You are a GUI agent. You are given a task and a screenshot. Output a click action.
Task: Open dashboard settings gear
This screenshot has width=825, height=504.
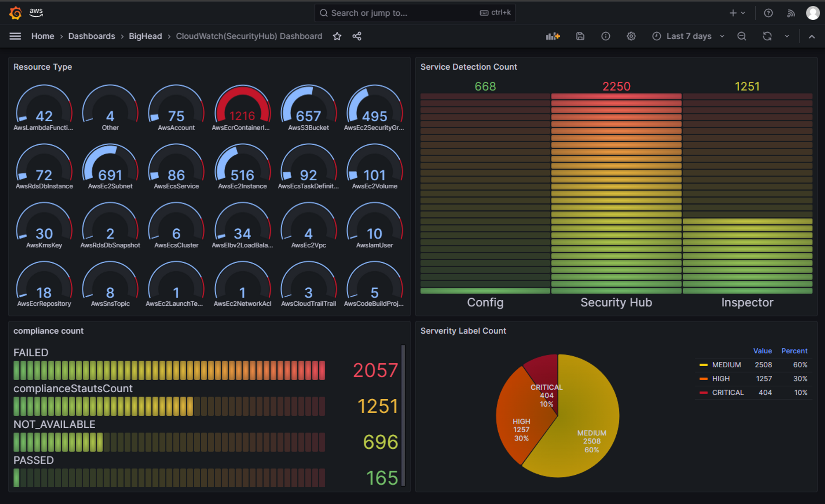click(631, 36)
